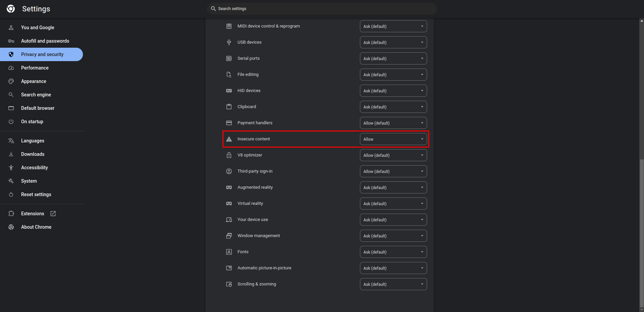Click the Payment handlers card icon
The height and width of the screenshot is (312, 644).
[229, 123]
